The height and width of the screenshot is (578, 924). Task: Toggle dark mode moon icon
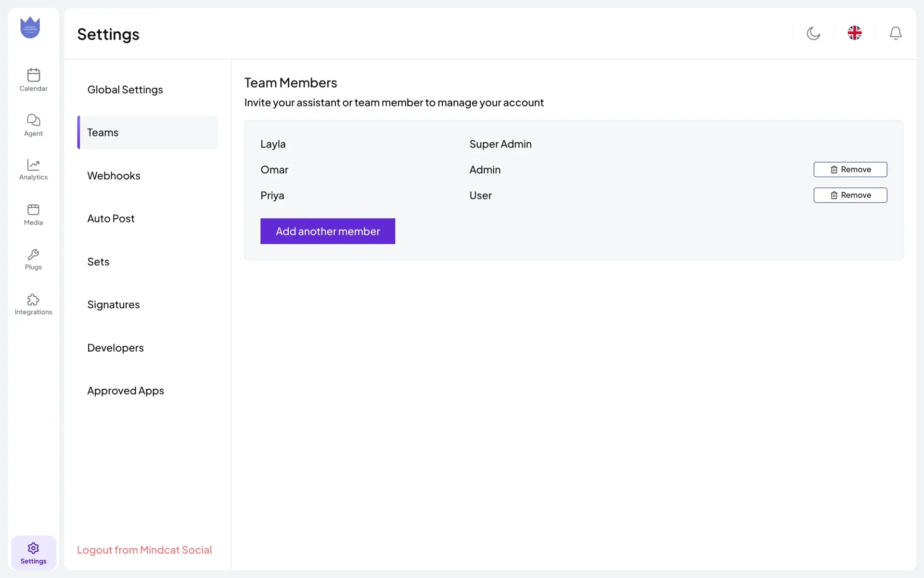(813, 33)
